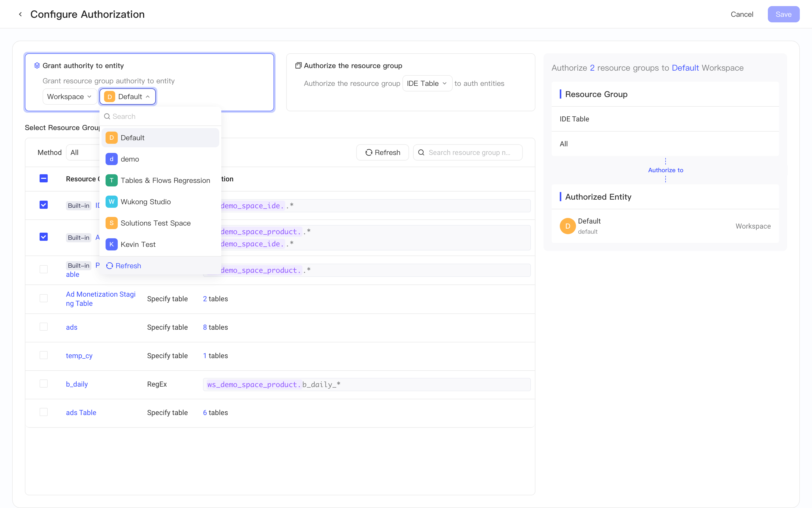Viewport: 812px width, 508px height.
Task: Go back using the left arrow icon
Action: click(x=21, y=14)
